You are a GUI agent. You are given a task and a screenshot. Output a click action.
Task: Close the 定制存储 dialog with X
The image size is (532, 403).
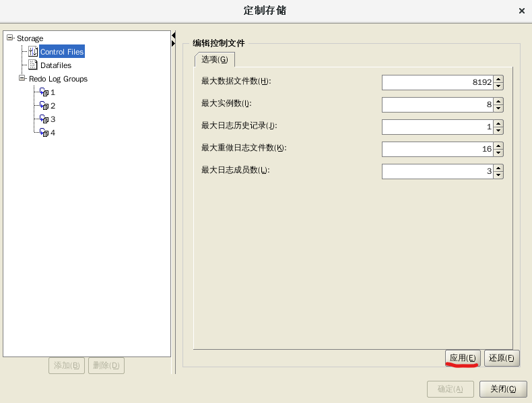coord(522,11)
